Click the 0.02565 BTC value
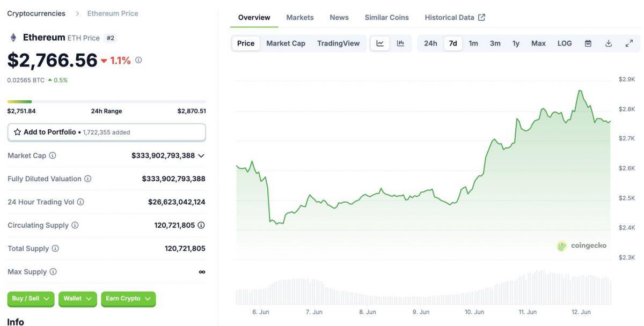The width and height of the screenshot is (644, 326). click(x=26, y=80)
